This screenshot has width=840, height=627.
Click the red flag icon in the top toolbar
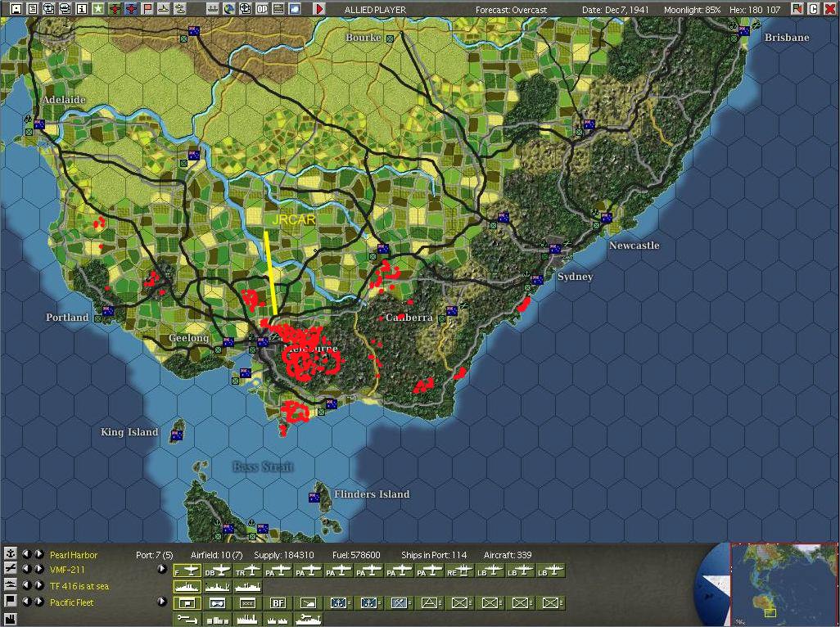[147, 8]
